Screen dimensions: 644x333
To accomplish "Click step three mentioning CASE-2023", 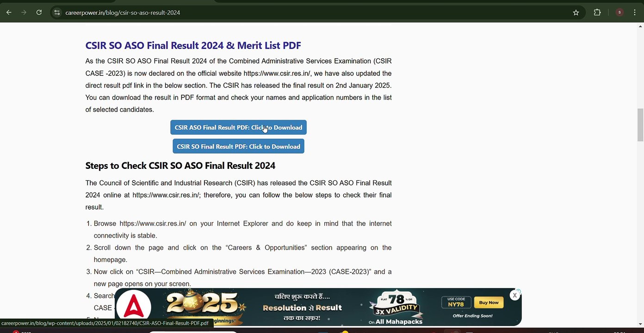I will (242, 277).
